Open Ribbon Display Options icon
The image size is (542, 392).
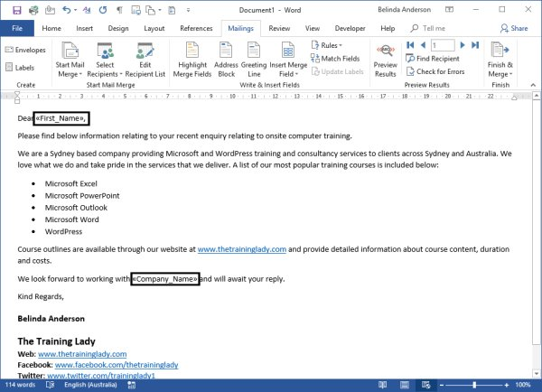(x=449, y=10)
